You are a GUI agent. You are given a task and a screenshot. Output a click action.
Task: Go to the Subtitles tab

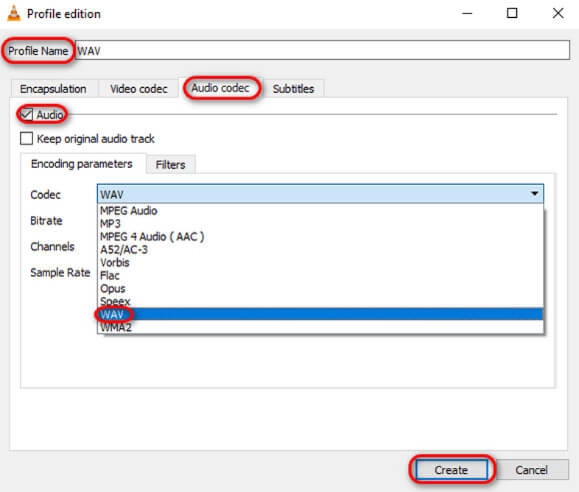(293, 89)
